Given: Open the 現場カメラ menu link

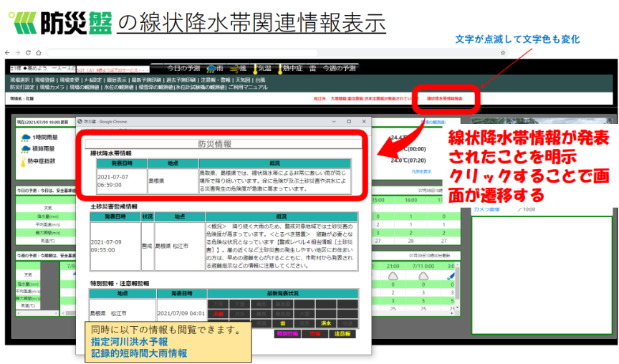Looking at the screenshot, I should click(x=52, y=87).
